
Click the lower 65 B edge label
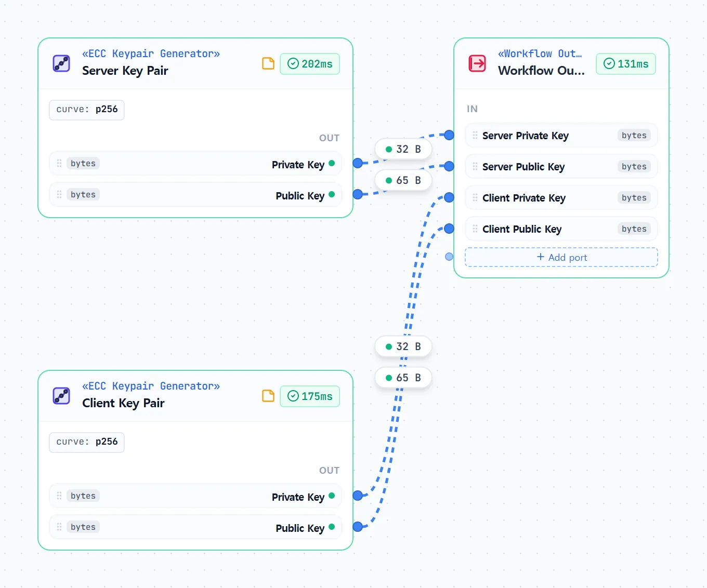click(x=403, y=378)
